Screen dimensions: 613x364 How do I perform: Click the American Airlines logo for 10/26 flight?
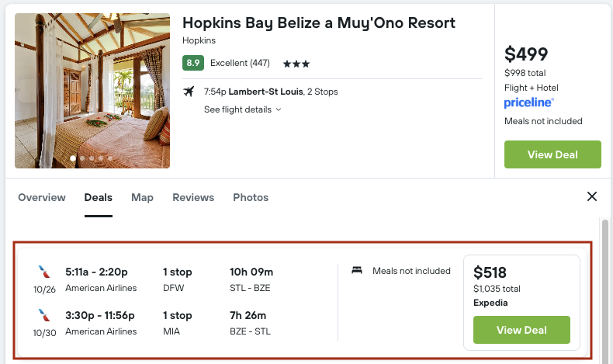pos(43,272)
